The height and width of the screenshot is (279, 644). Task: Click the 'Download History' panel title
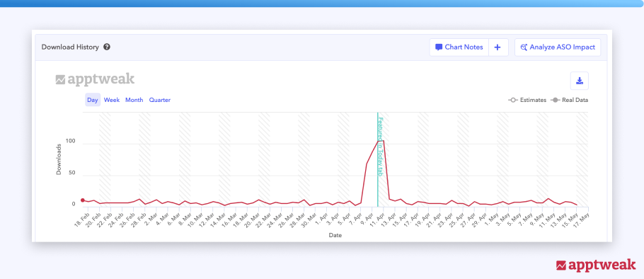[x=70, y=47]
